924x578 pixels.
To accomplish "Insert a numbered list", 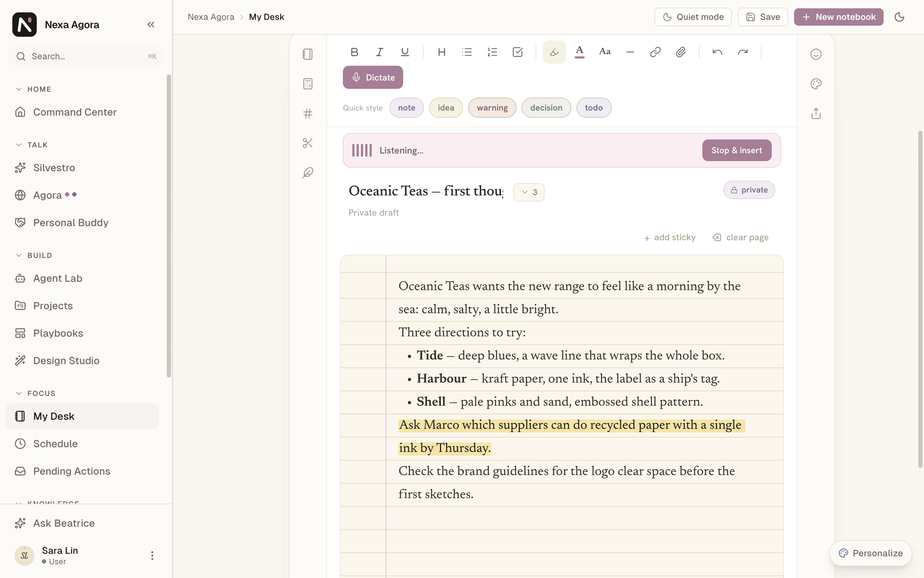I will coord(492,52).
